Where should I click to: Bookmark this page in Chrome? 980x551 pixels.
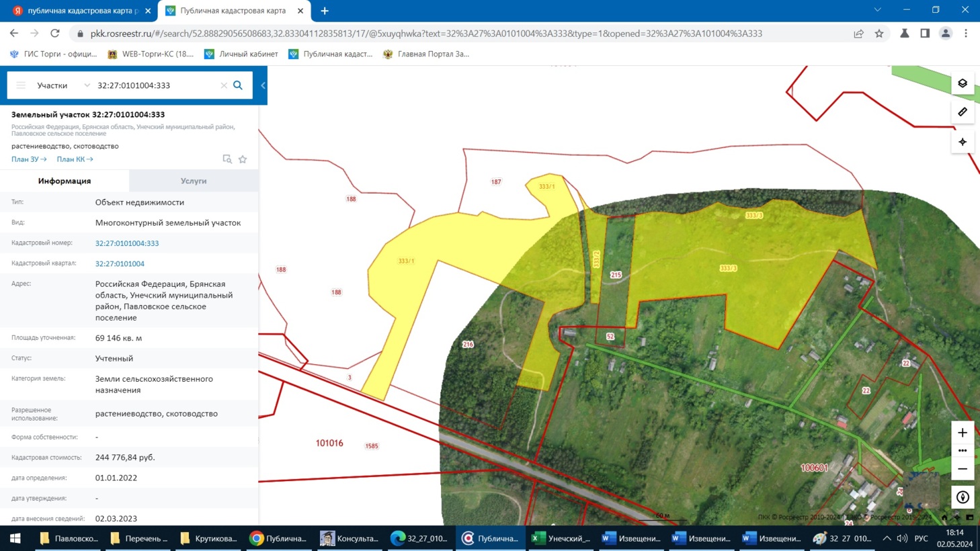879,34
